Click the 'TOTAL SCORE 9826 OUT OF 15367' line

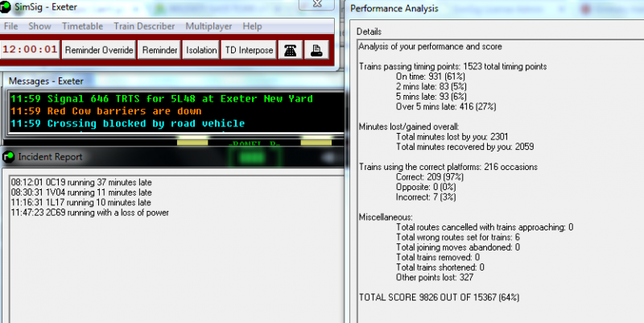(439, 297)
